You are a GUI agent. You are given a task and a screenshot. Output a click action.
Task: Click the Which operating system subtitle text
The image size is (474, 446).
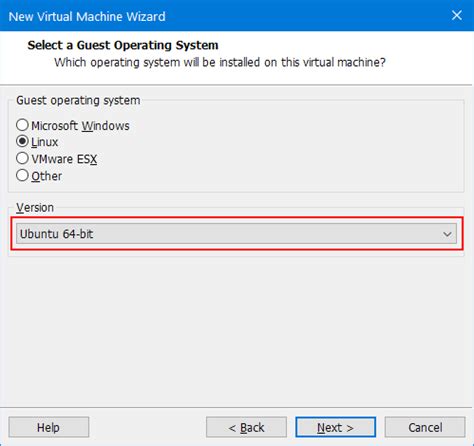coord(220,62)
